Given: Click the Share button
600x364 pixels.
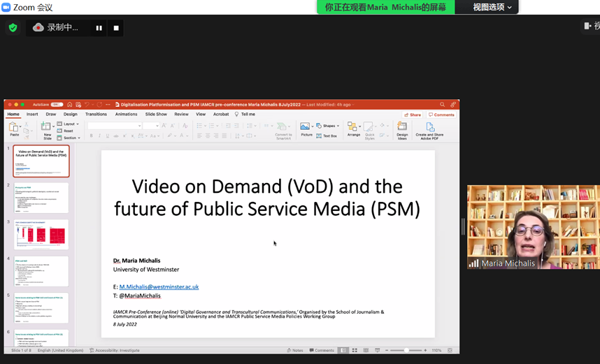Looking at the screenshot, I should point(413,115).
